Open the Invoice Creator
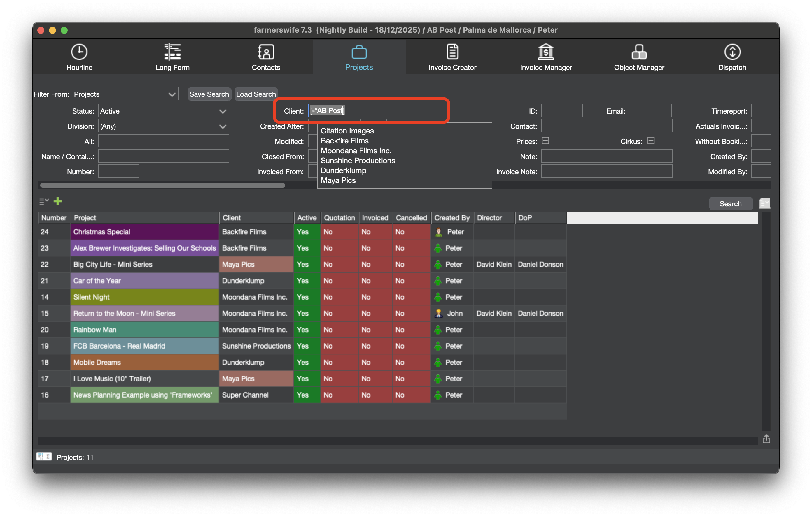This screenshot has height=517, width=812. 452,57
